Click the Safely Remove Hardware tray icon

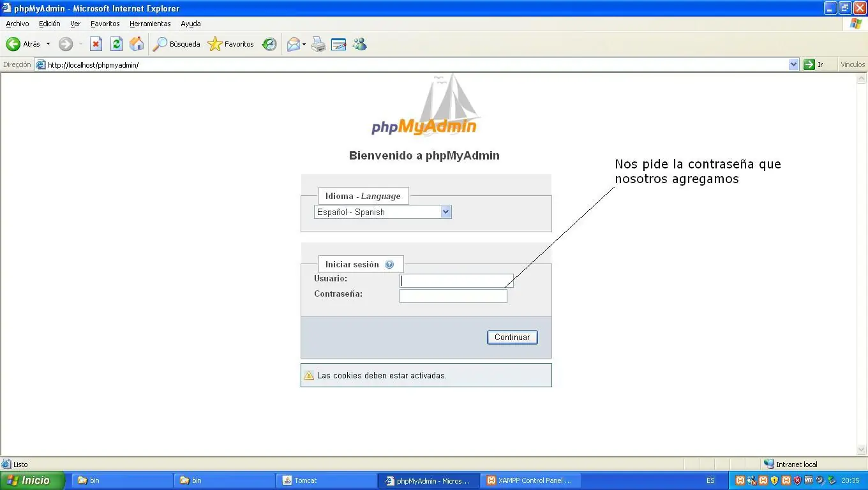point(832,480)
